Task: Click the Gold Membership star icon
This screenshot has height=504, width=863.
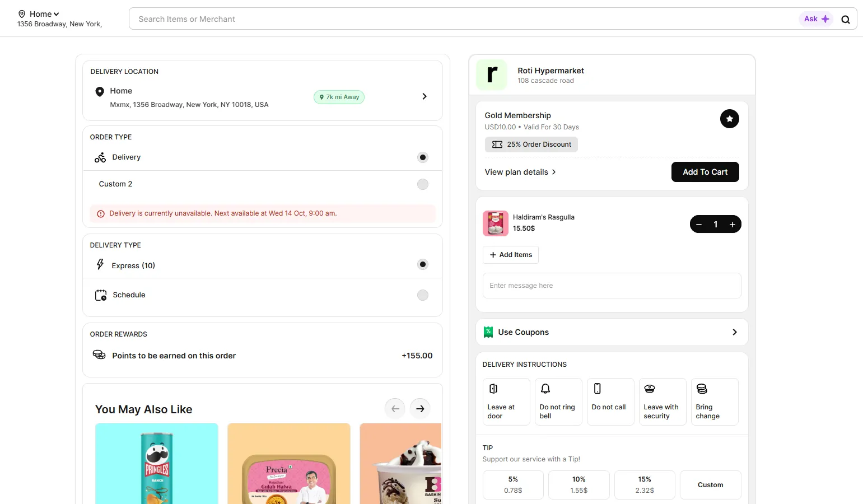Action: tap(729, 119)
